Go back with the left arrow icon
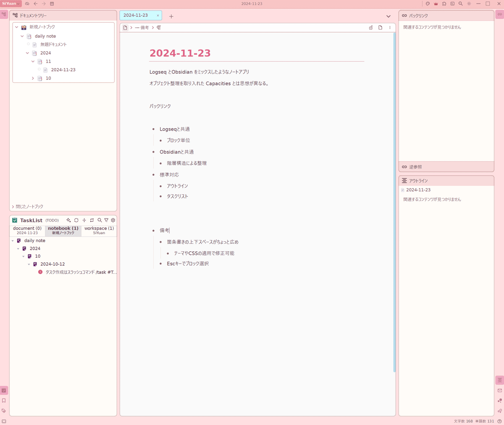504x425 pixels. tap(36, 4)
